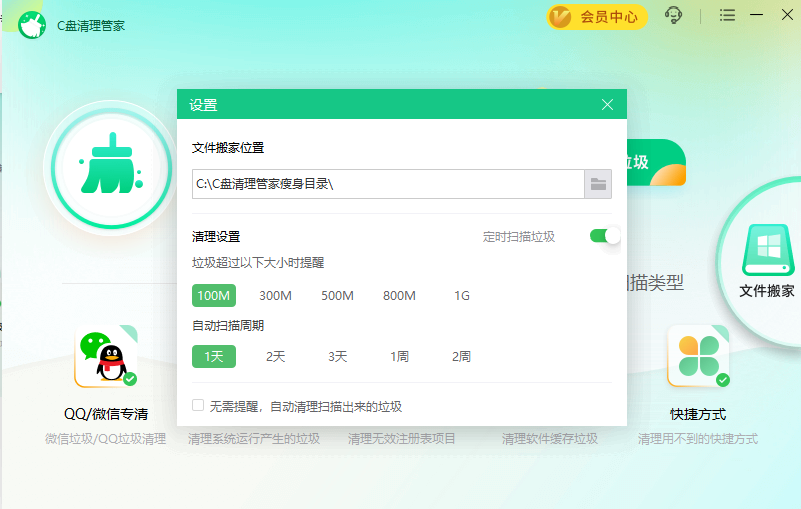Open 会员中心 membership button
This screenshot has height=509, width=801.
597,16
